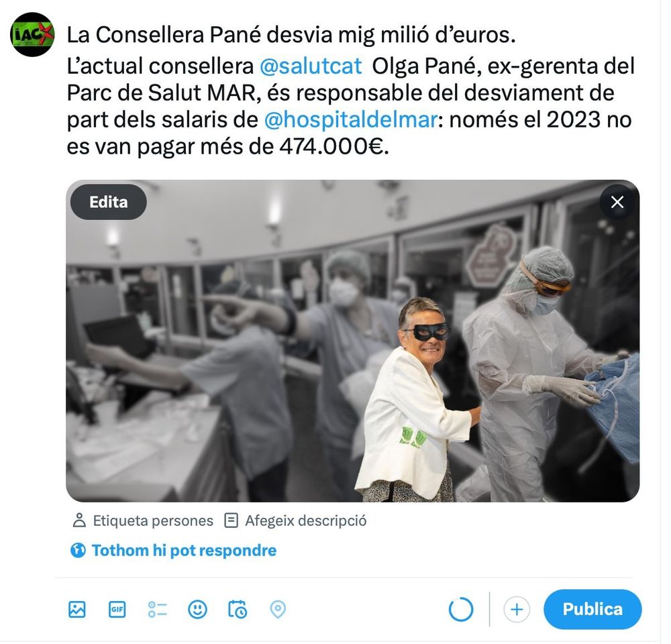Image resolution: width=671 pixels, height=644 pixels.
Task: Click the IAC profile avatar
Action: [32, 35]
